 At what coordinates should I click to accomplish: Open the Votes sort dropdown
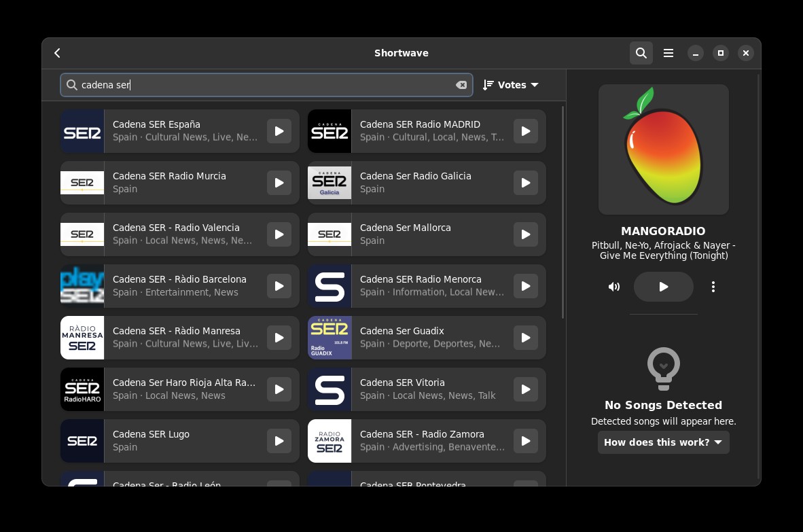511,85
